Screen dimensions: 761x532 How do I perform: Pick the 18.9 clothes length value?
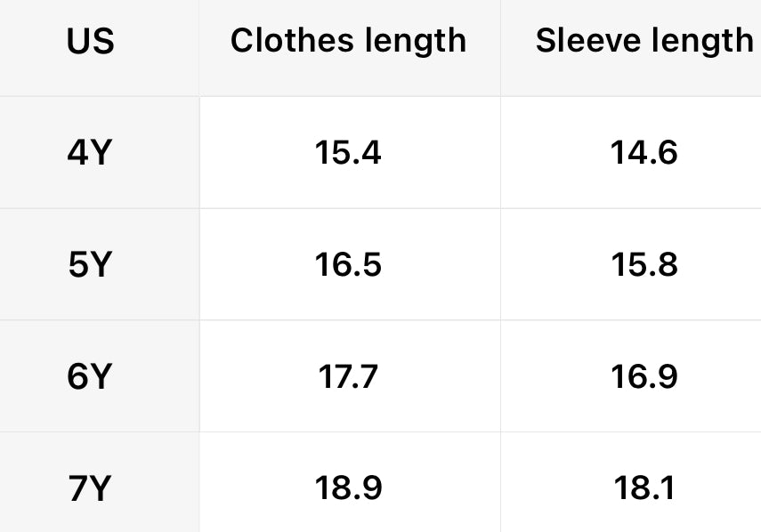(348, 488)
